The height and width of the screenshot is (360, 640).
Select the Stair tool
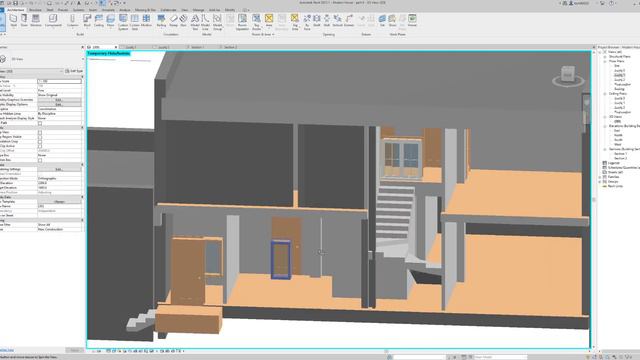pos(183,20)
